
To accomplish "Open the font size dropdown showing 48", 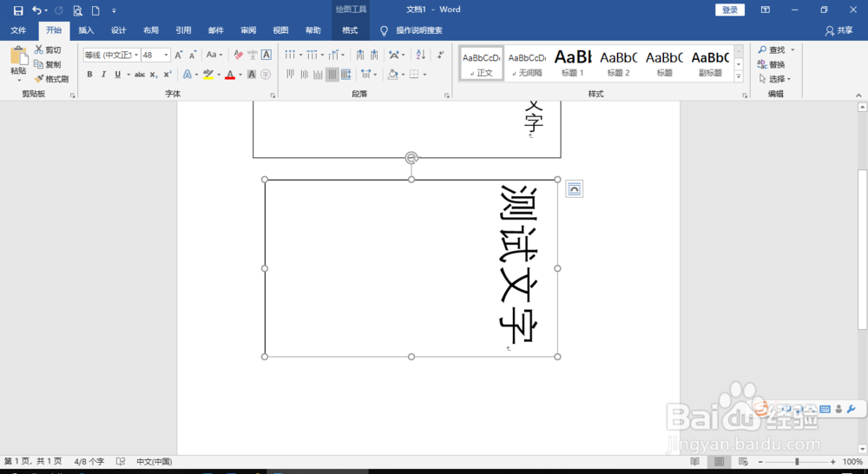I will (x=166, y=55).
